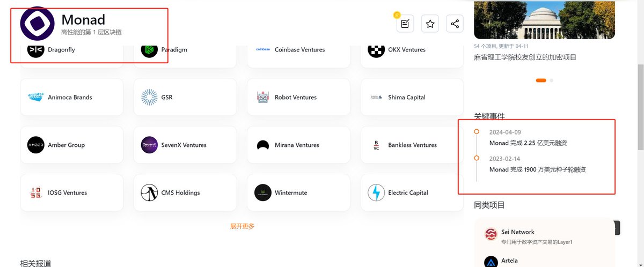Open the note/edit icon button
Screen dimensions: 644x267
click(x=405, y=24)
